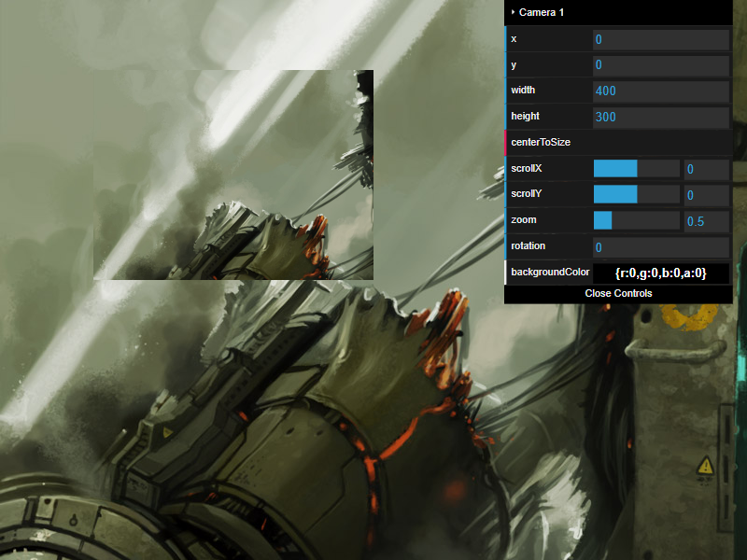Click the scrollY numeric value box

705,194
